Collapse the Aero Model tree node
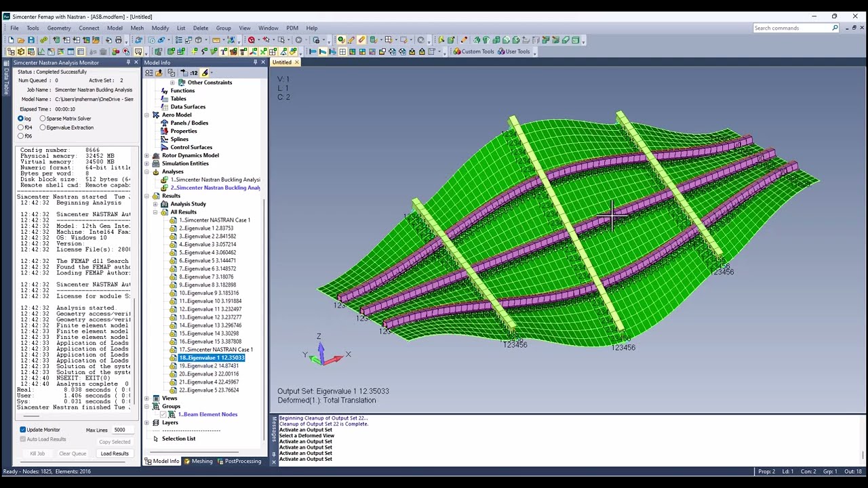The width and height of the screenshot is (868, 488). [147, 115]
